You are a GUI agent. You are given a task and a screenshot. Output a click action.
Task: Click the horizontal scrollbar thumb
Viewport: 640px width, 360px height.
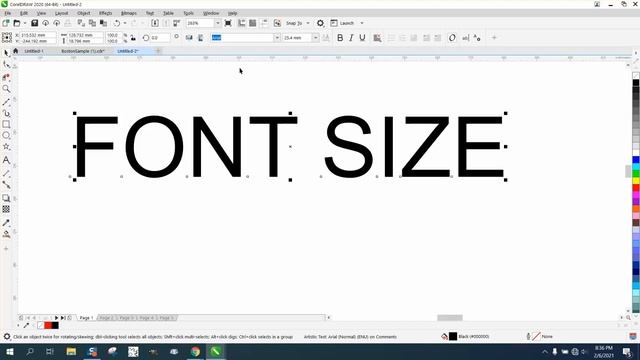[450, 318]
